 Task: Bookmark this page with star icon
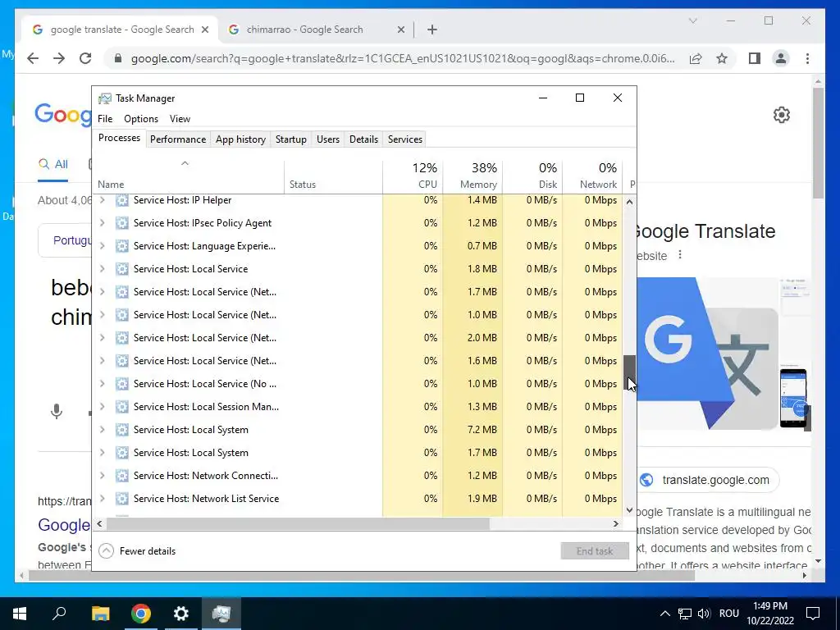(x=722, y=58)
